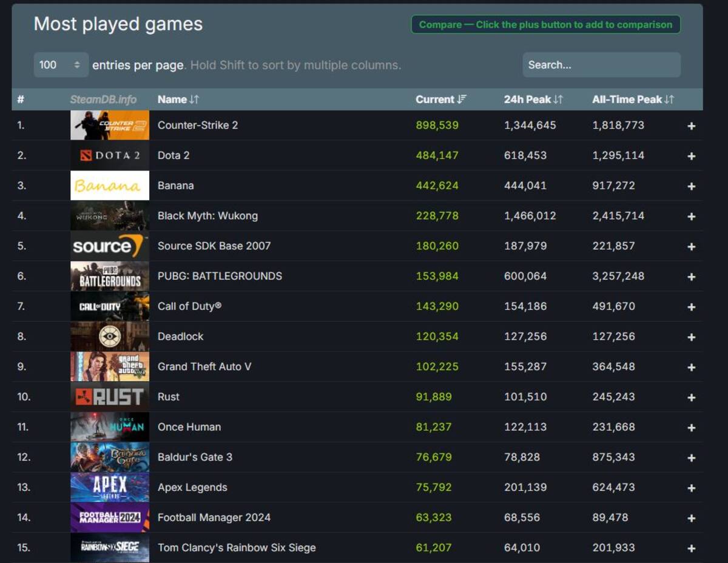Image resolution: width=728 pixels, height=563 pixels.
Task: Sort table by Current players column
Action: (440, 99)
